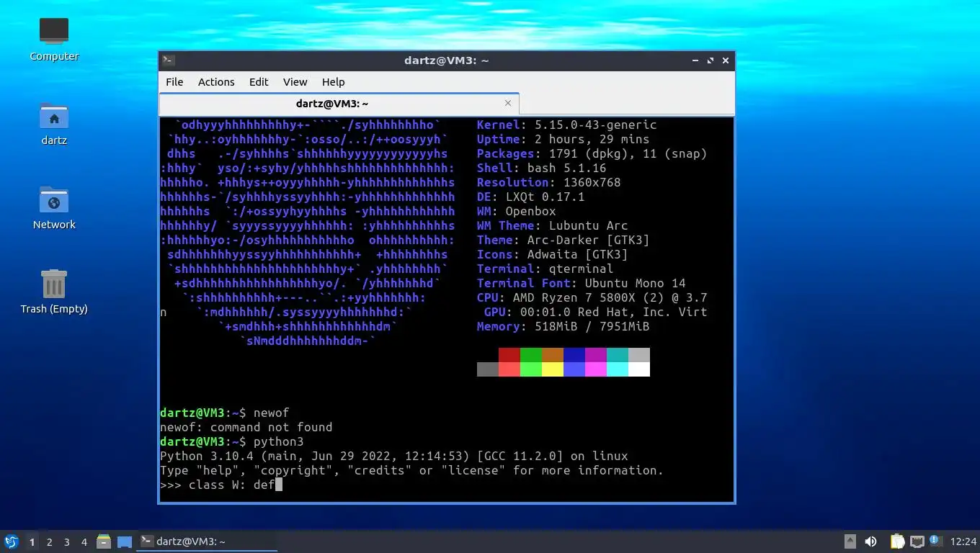
Task: Click the 'Kernel: 5.15.0-43-generic' line
Action: [566, 125]
